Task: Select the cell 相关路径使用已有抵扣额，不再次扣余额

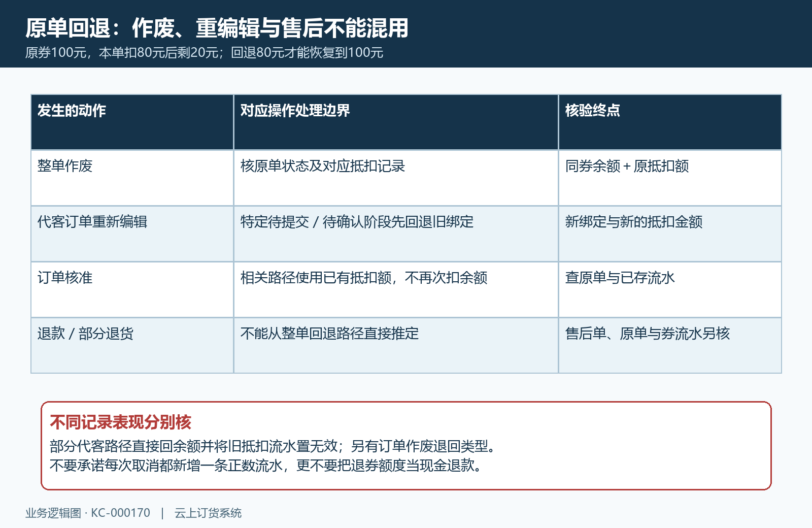Action: tap(396, 289)
